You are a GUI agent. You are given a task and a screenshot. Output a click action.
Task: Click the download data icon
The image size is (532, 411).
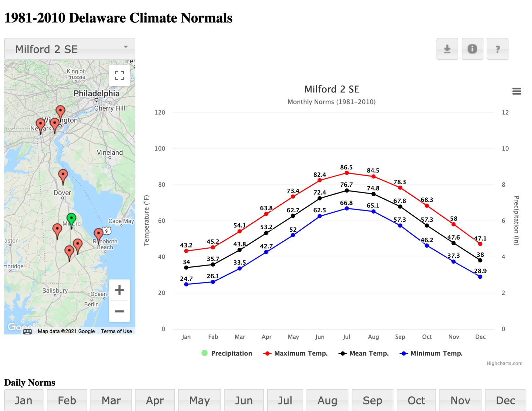[x=447, y=49]
